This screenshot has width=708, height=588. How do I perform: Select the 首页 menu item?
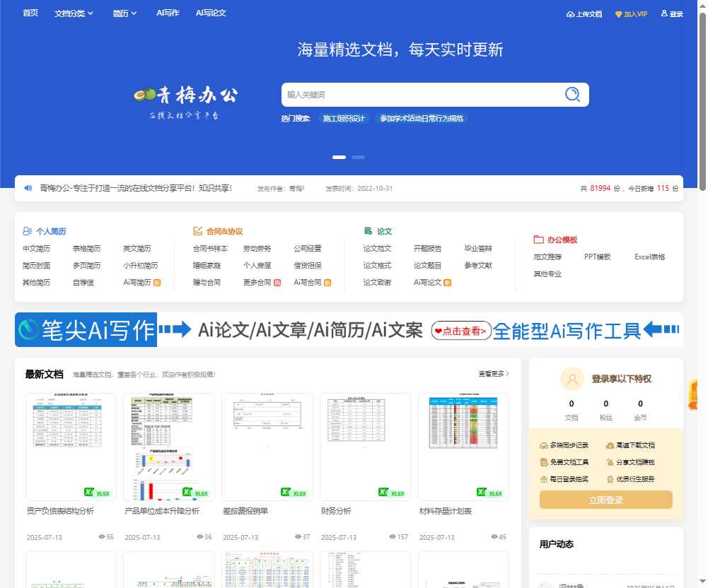pyautogui.click(x=30, y=13)
